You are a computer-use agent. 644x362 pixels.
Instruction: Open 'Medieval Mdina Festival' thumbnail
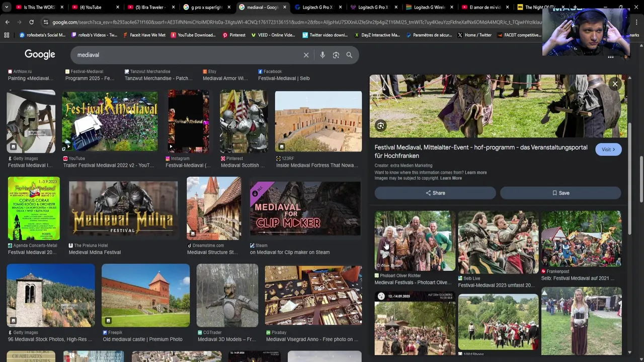coord(123,209)
